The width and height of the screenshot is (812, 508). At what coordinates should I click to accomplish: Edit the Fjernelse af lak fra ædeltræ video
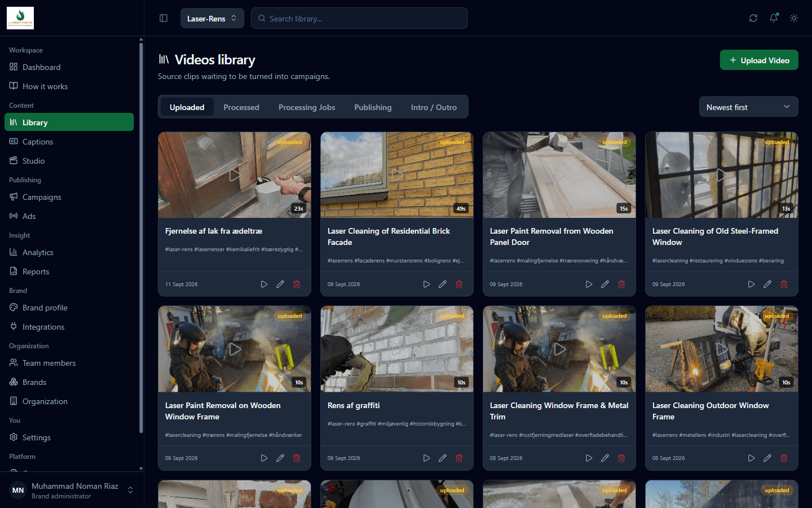point(280,284)
